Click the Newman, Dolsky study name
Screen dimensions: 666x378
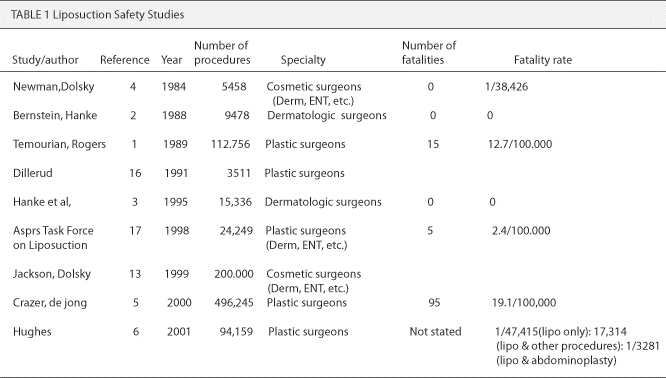(54, 87)
